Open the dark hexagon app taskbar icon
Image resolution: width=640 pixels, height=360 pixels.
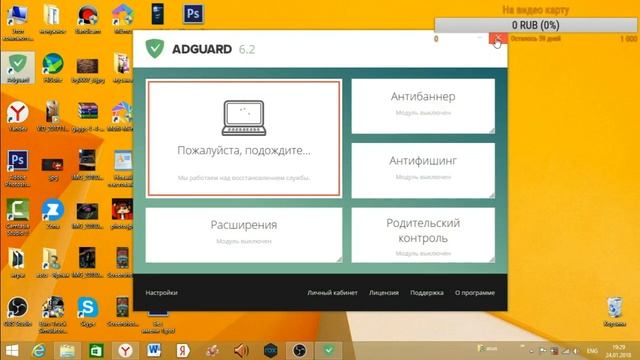pos(270,351)
